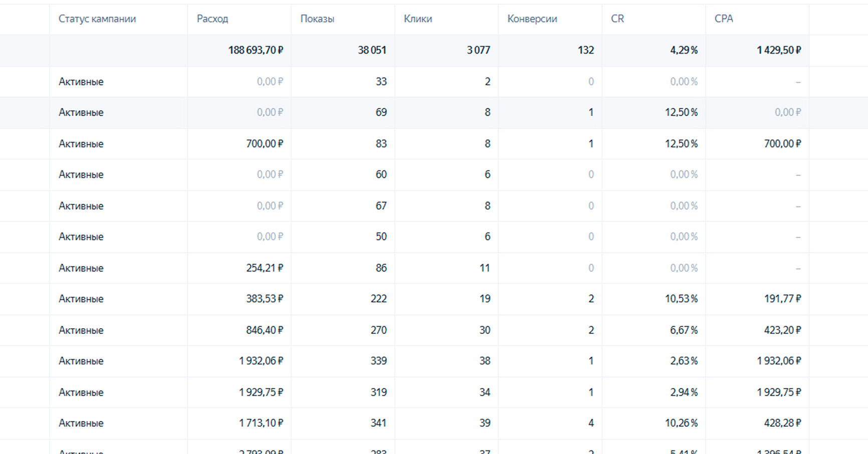Select the 10,53 % conversion rate cell
The image size is (868, 454).
[681, 299]
